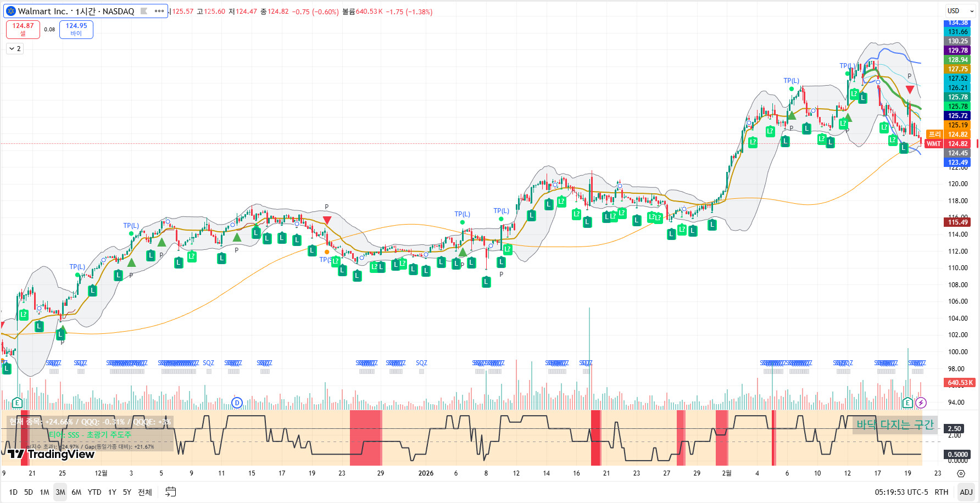Click the red down-triangle sell signal near 23

tap(327, 220)
